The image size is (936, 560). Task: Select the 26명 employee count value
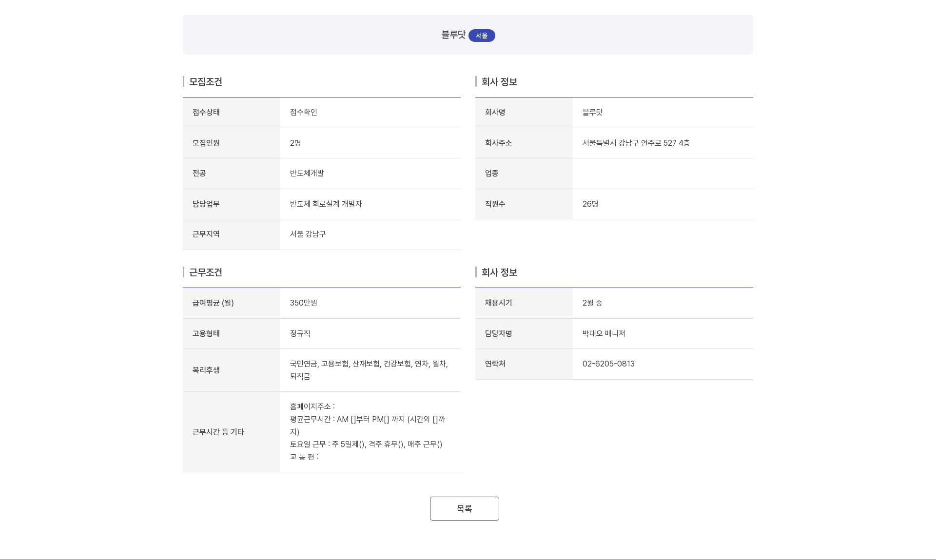click(590, 204)
